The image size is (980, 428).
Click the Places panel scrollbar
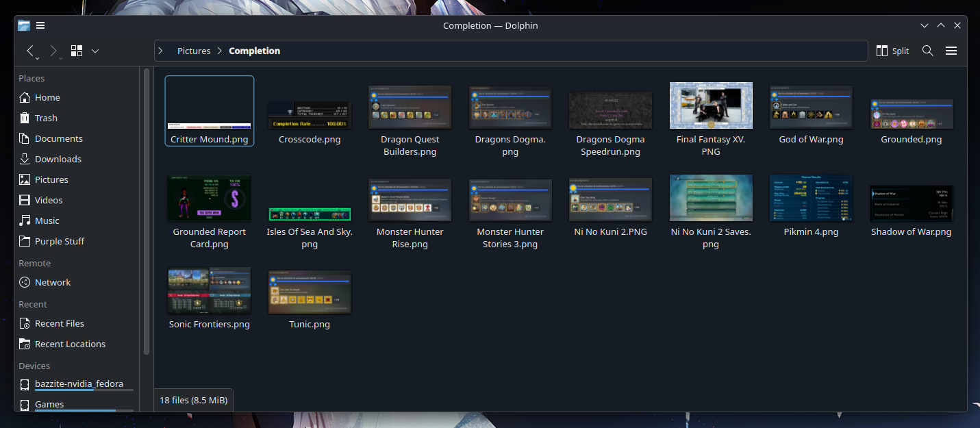(x=146, y=212)
